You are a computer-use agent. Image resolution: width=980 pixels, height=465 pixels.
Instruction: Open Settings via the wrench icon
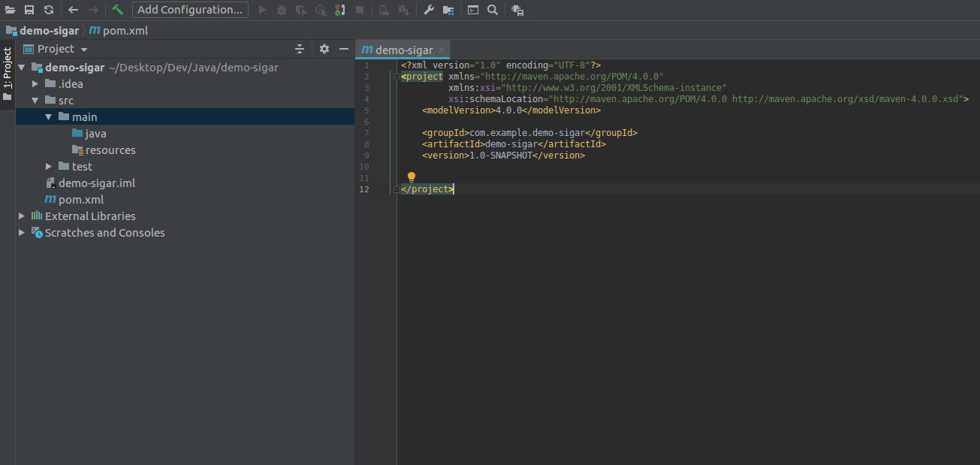(429, 10)
